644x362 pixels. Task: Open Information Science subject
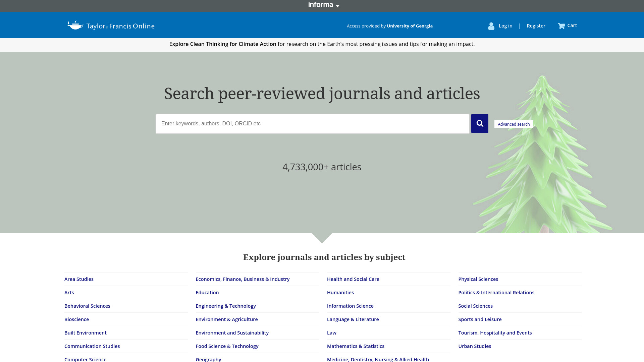coord(350,306)
